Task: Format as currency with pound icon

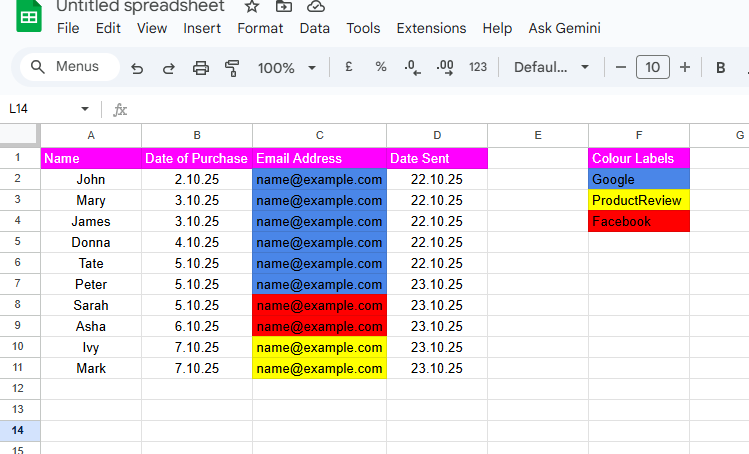Action: [x=348, y=67]
